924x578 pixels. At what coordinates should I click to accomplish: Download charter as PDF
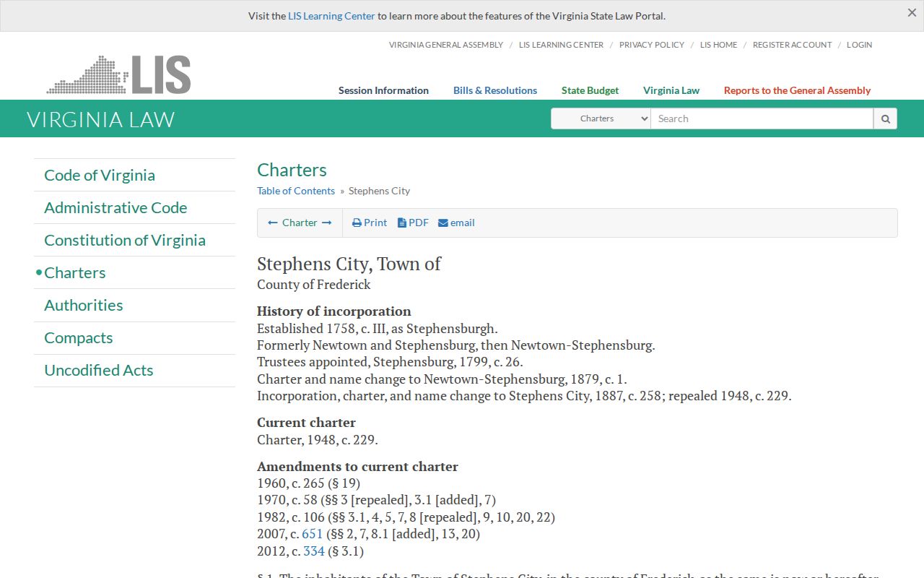pos(413,223)
